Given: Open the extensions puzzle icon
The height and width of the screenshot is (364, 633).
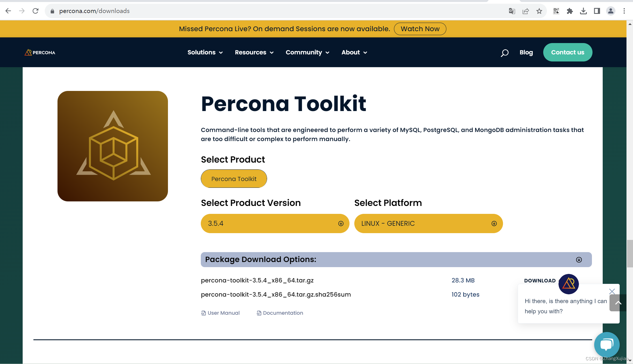Looking at the screenshot, I should 570,11.
